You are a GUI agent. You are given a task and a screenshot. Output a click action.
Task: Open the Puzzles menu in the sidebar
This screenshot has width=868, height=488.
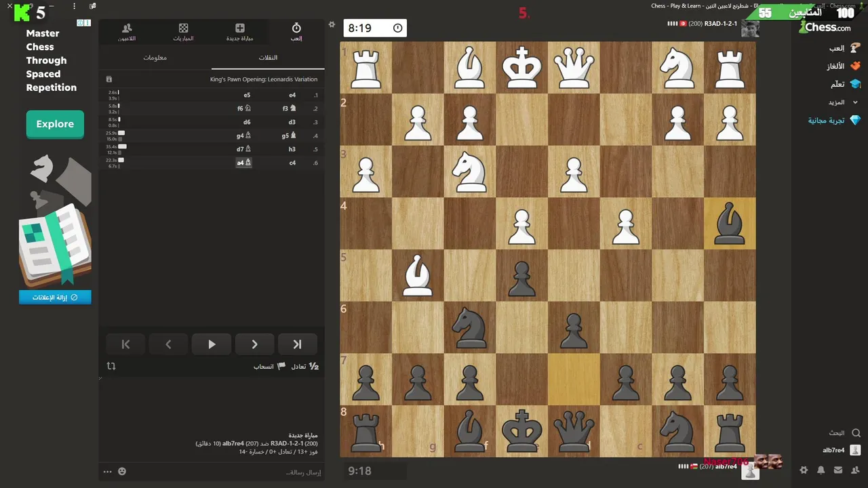[x=844, y=66]
